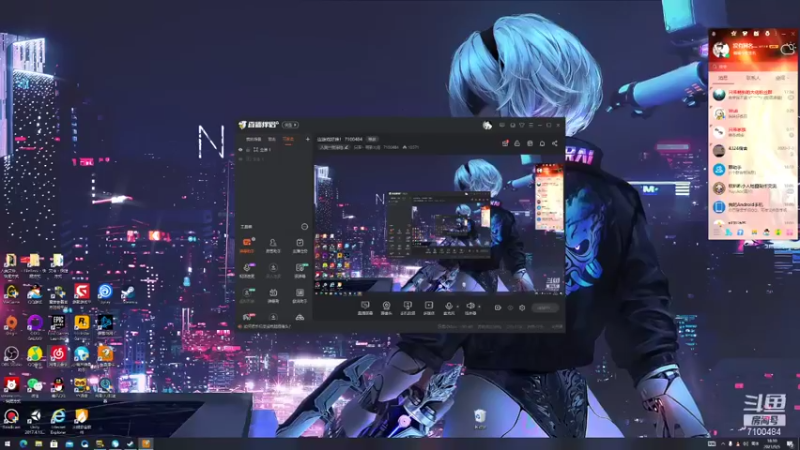This screenshot has height=450, width=800.
Task: Toggle the preview eye icon near settings
Action: pyautogui.click(x=510, y=308)
